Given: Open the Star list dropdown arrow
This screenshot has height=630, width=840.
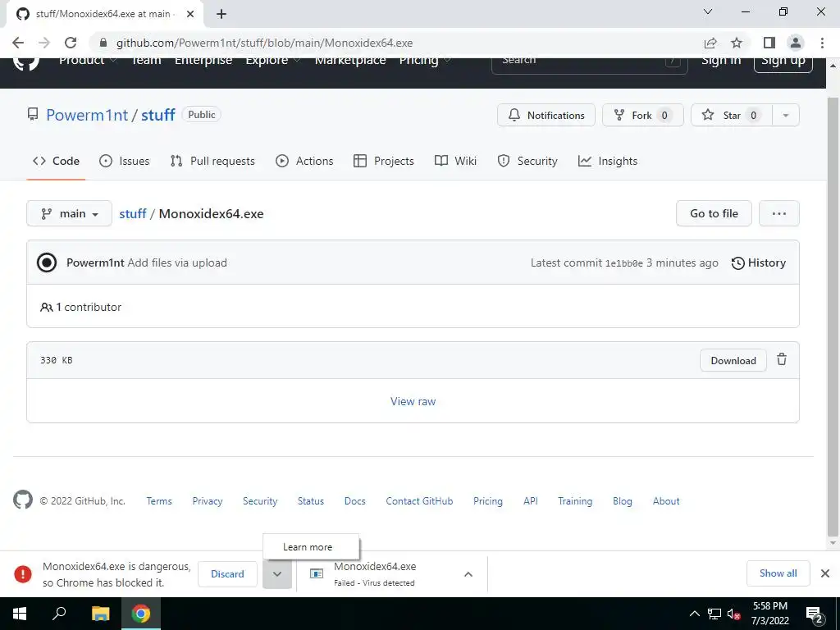Looking at the screenshot, I should click(x=785, y=115).
